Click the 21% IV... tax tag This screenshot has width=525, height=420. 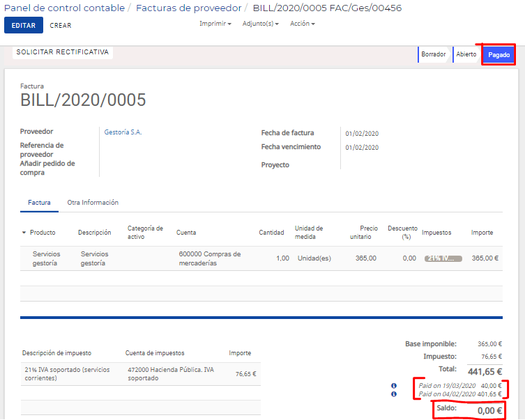[443, 258]
